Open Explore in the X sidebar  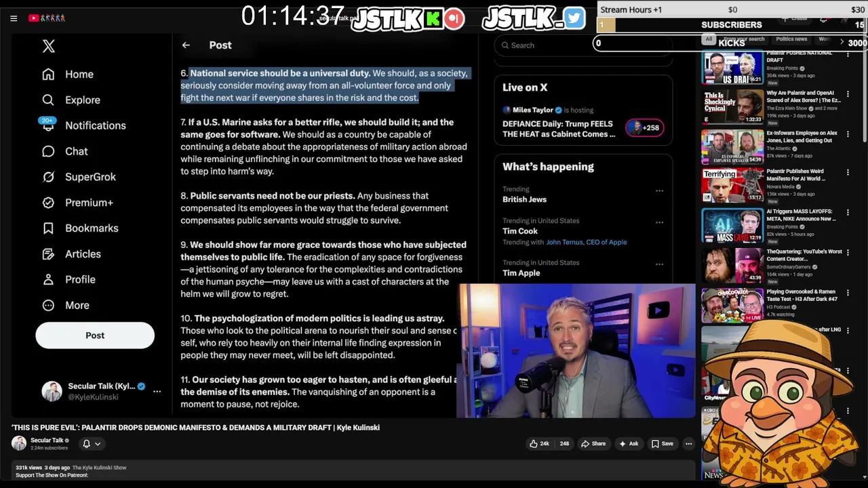(x=71, y=100)
